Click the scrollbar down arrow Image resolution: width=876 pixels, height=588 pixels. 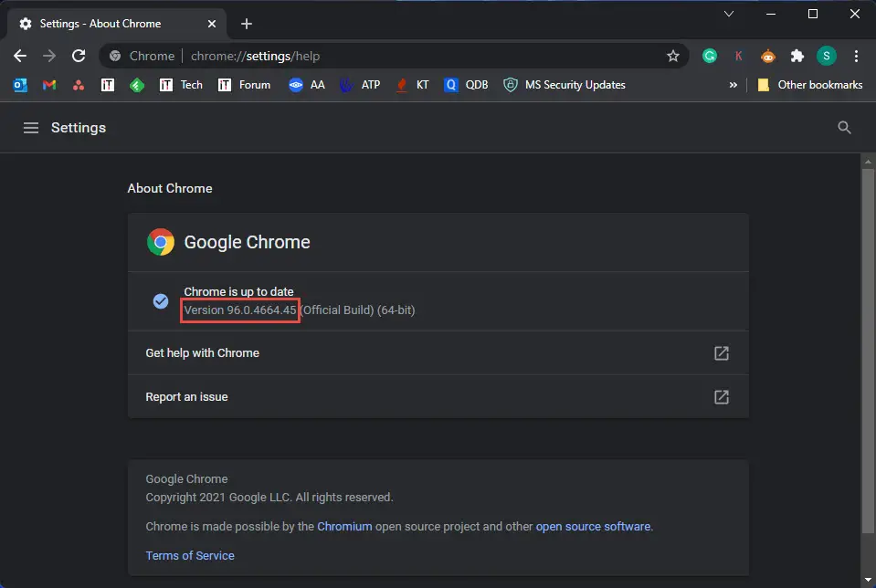[868, 580]
